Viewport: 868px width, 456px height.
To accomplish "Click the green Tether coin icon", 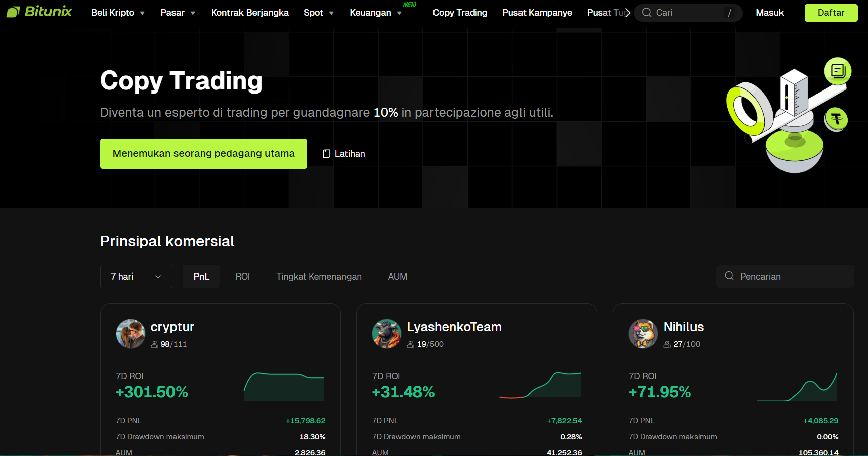I will (x=836, y=120).
